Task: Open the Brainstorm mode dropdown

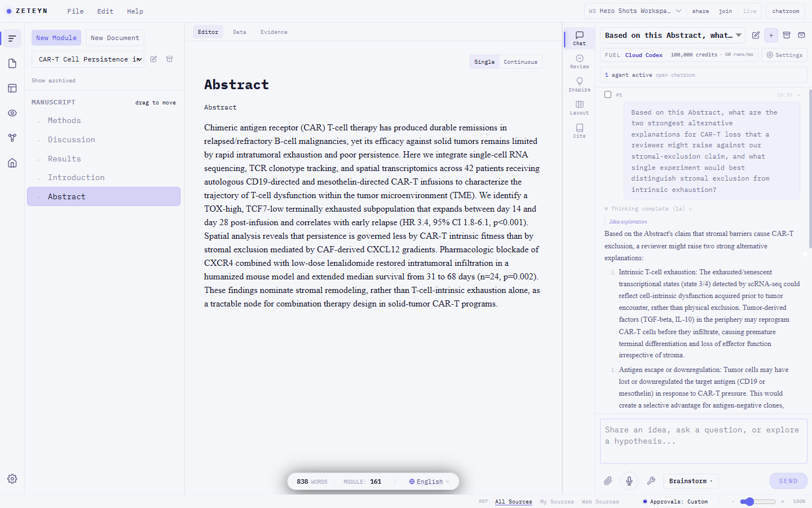Action: tap(691, 481)
